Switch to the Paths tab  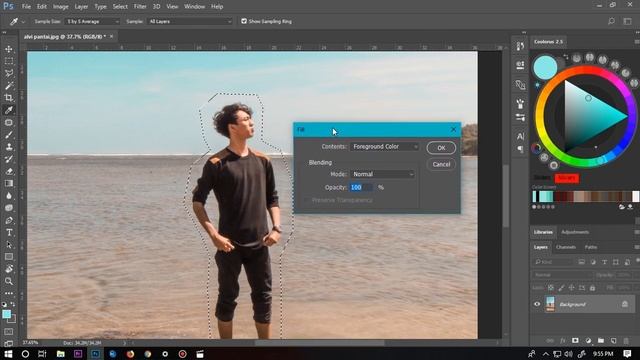point(591,247)
